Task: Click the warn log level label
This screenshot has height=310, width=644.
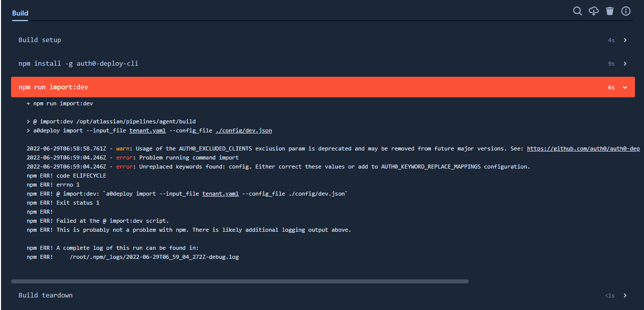Action: [123, 148]
